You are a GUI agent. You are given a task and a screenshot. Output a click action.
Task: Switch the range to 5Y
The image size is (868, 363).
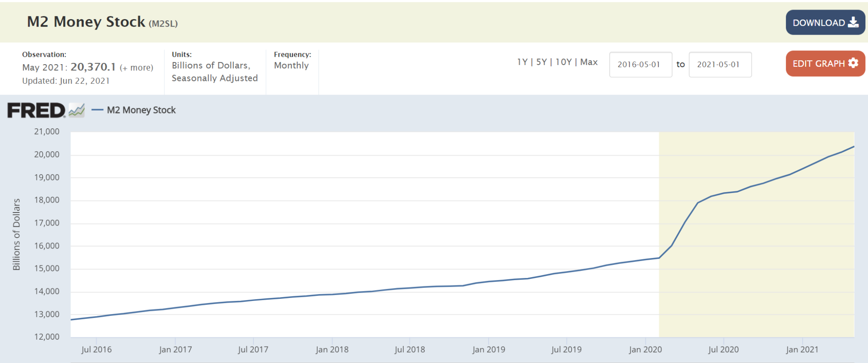point(541,62)
